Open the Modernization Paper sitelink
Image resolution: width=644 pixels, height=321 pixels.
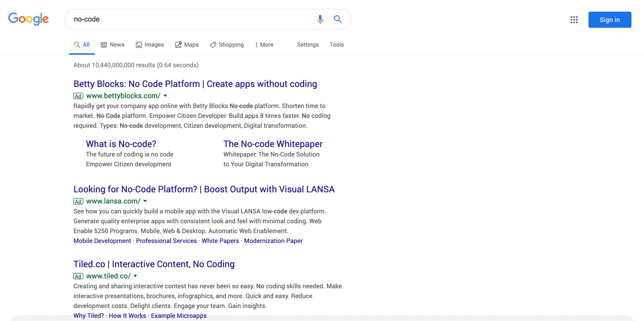click(x=273, y=241)
